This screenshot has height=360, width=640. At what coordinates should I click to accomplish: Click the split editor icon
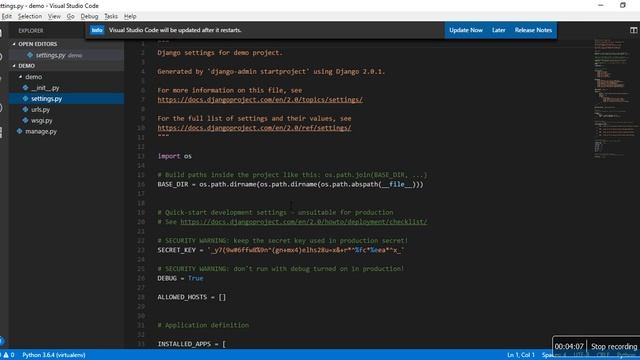[633, 30]
